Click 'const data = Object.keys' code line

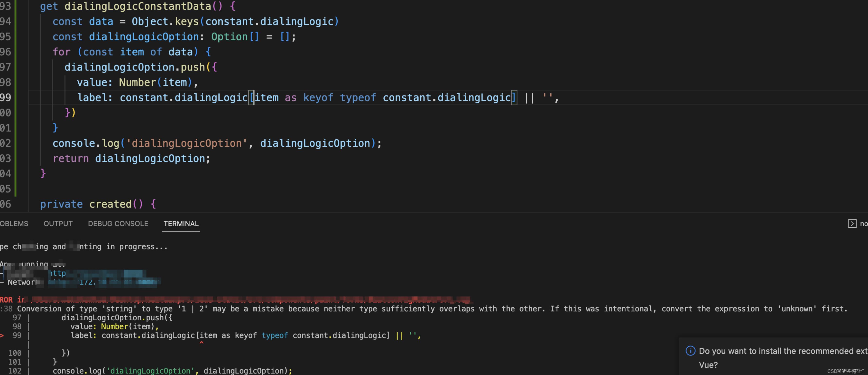(x=195, y=22)
